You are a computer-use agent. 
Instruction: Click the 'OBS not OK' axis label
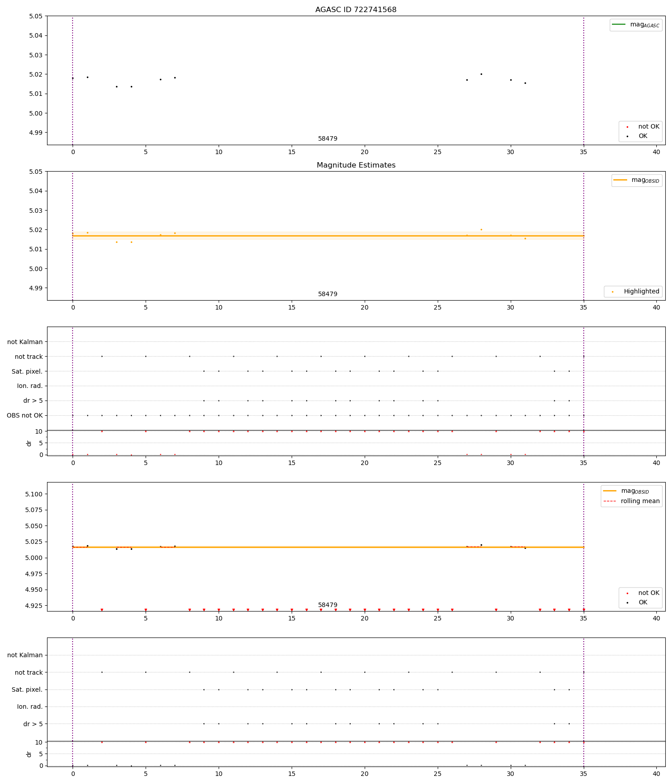click(25, 415)
